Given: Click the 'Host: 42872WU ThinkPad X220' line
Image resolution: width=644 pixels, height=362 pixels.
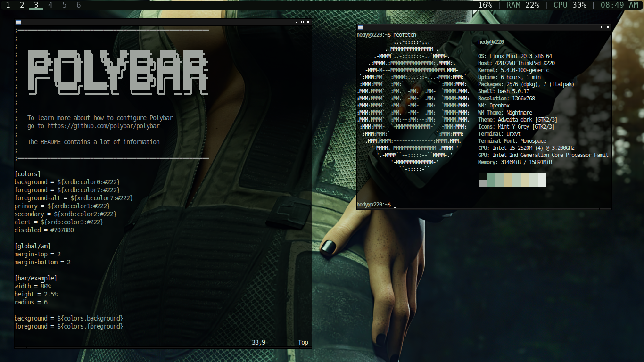Looking at the screenshot, I should (x=516, y=63).
